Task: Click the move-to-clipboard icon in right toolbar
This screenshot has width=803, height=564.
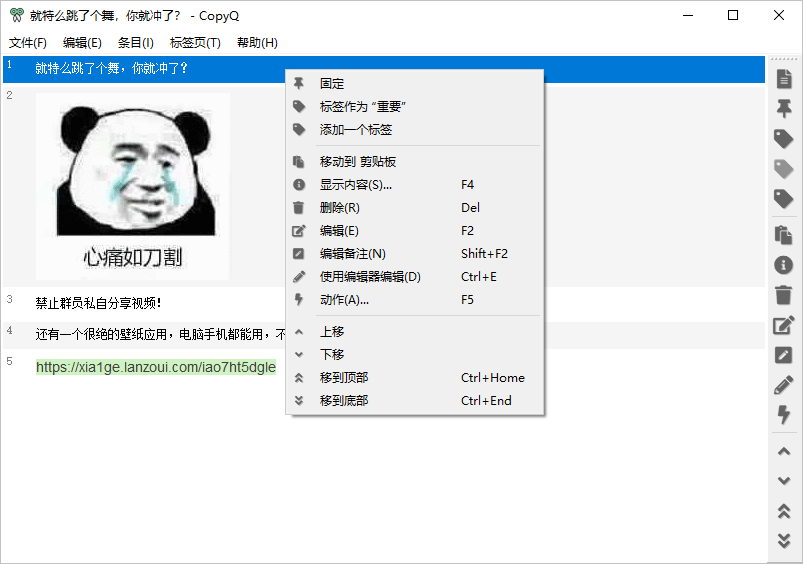Action: (784, 235)
